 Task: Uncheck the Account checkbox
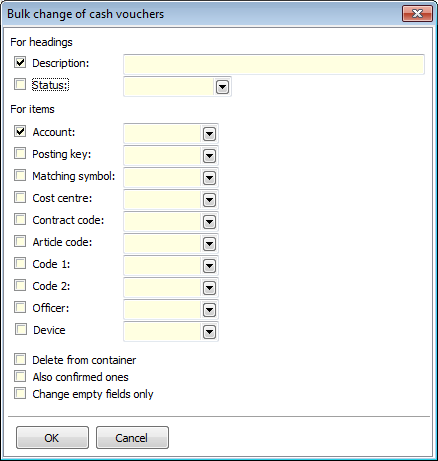click(x=20, y=131)
